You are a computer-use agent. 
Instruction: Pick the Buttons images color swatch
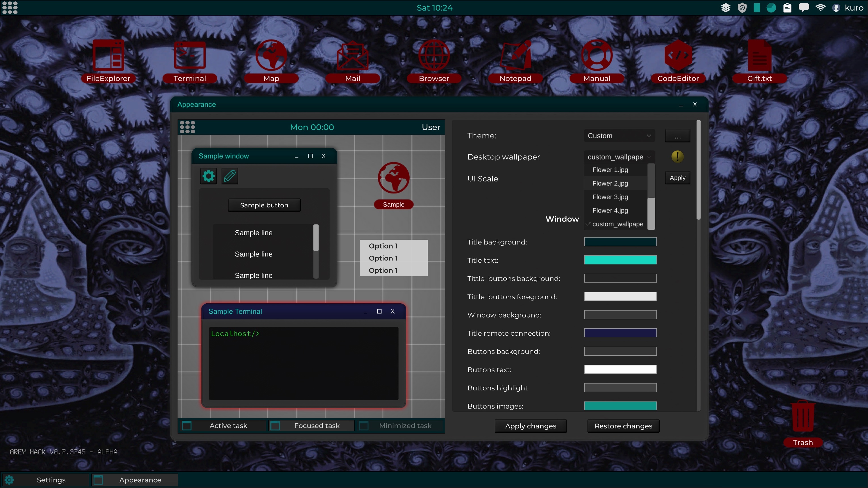point(620,406)
